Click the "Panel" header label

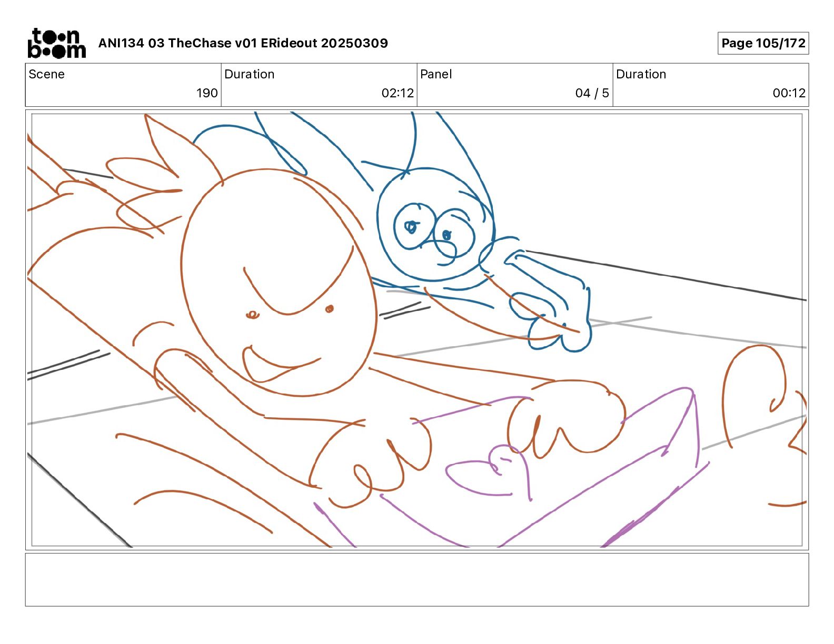click(x=436, y=74)
